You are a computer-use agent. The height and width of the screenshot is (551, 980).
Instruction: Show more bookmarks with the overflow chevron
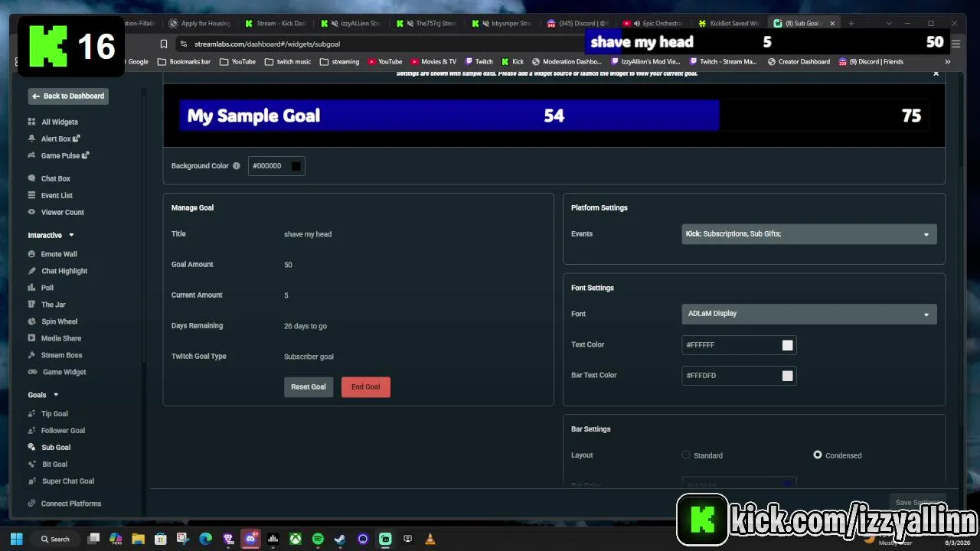click(947, 62)
